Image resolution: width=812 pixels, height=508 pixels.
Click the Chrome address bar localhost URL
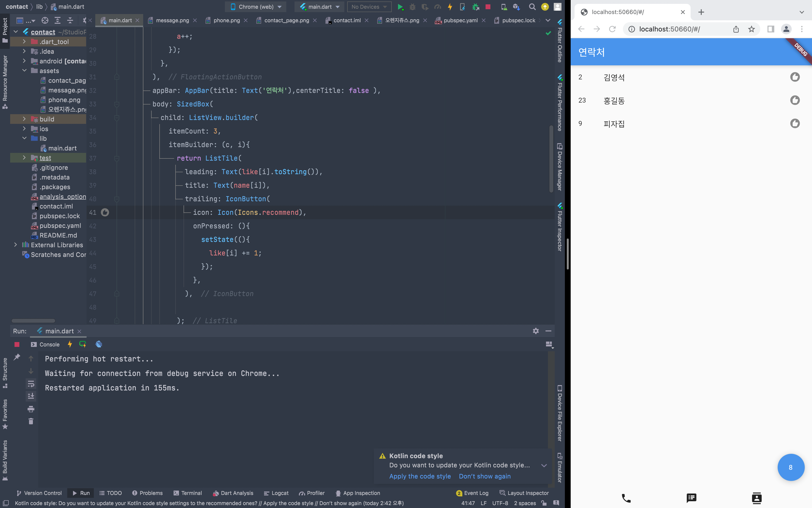669,29
